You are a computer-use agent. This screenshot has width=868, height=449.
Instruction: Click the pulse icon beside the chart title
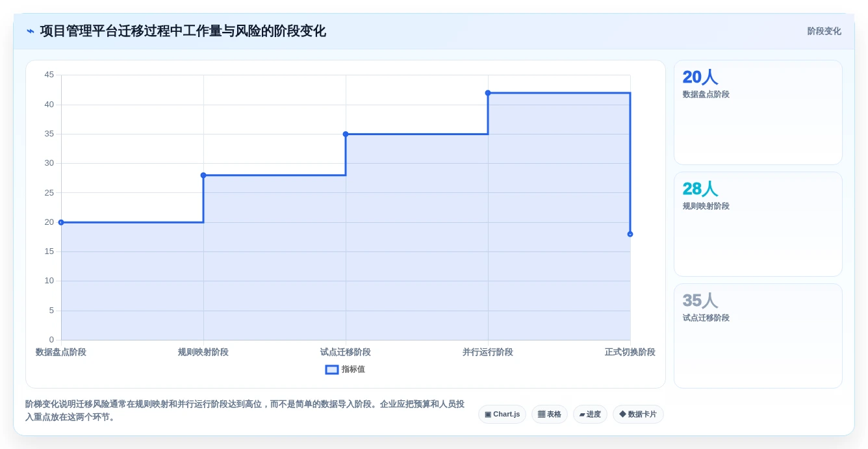click(x=31, y=31)
